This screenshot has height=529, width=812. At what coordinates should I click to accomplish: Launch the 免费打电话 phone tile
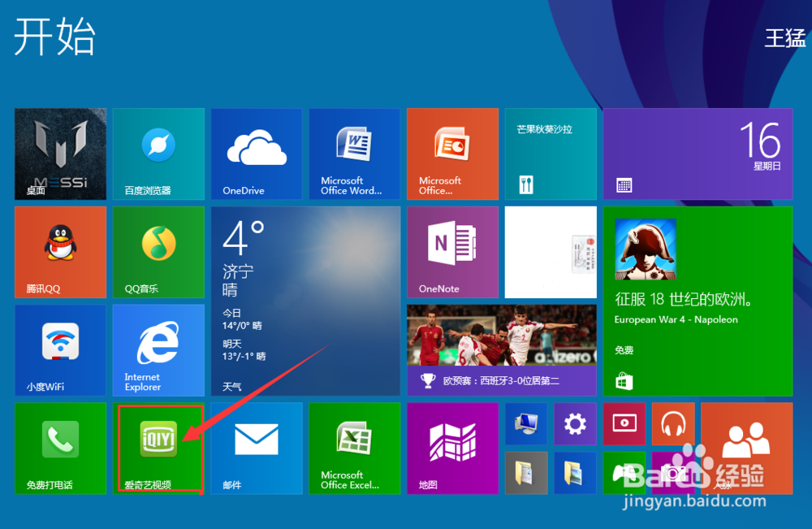pyautogui.click(x=61, y=449)
